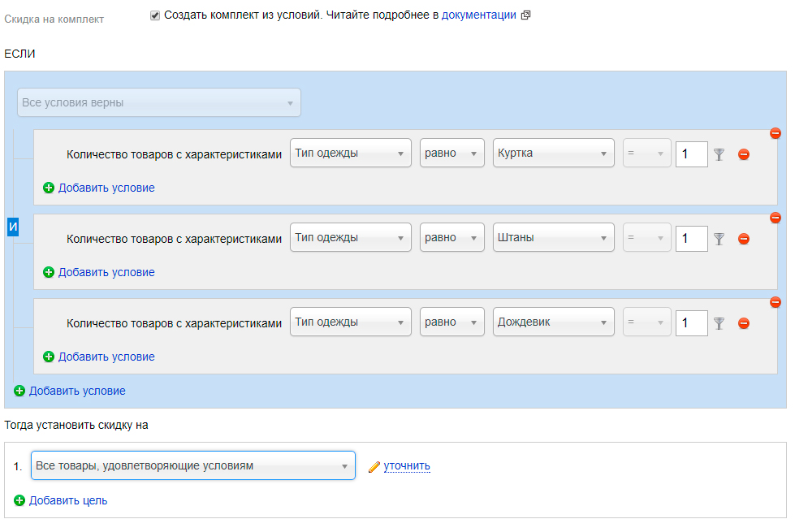
Task: Open the Куртка value dropdown
Action: (553, 153)
